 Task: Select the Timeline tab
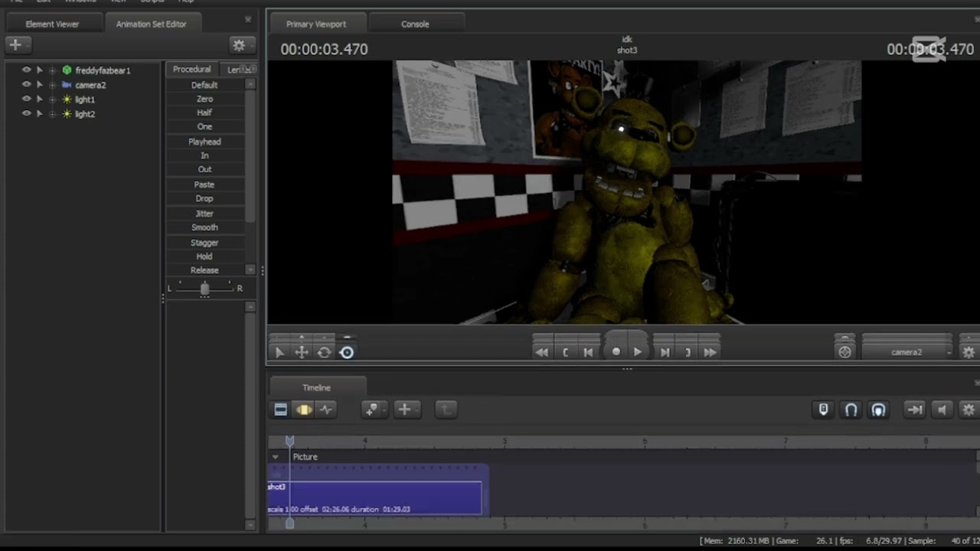tap(316, 388)
